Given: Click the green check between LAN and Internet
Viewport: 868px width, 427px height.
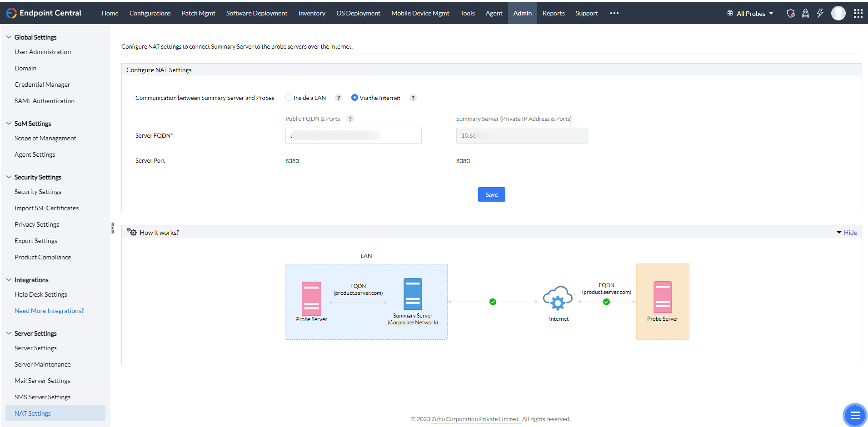Looking at the screenshot, I should tap(493, 302).
